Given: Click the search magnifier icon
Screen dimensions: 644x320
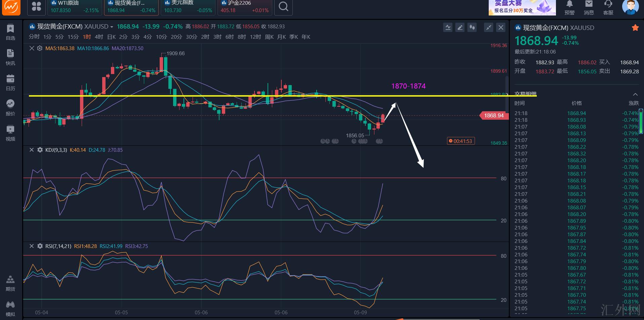Looking at the screenshot, I should 283,7.
